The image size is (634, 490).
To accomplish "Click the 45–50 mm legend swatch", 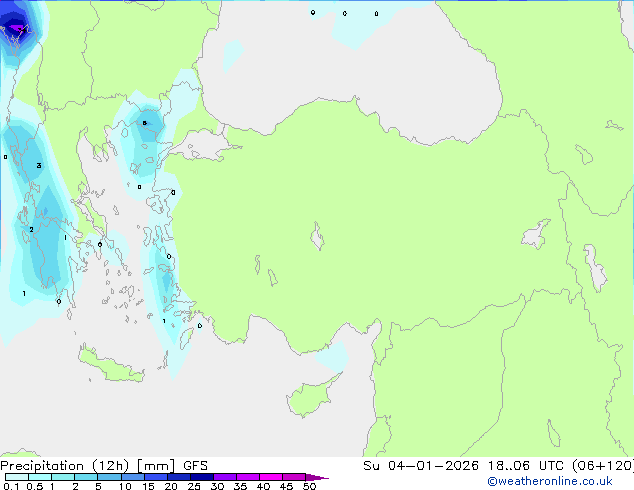I will [294, 477].
